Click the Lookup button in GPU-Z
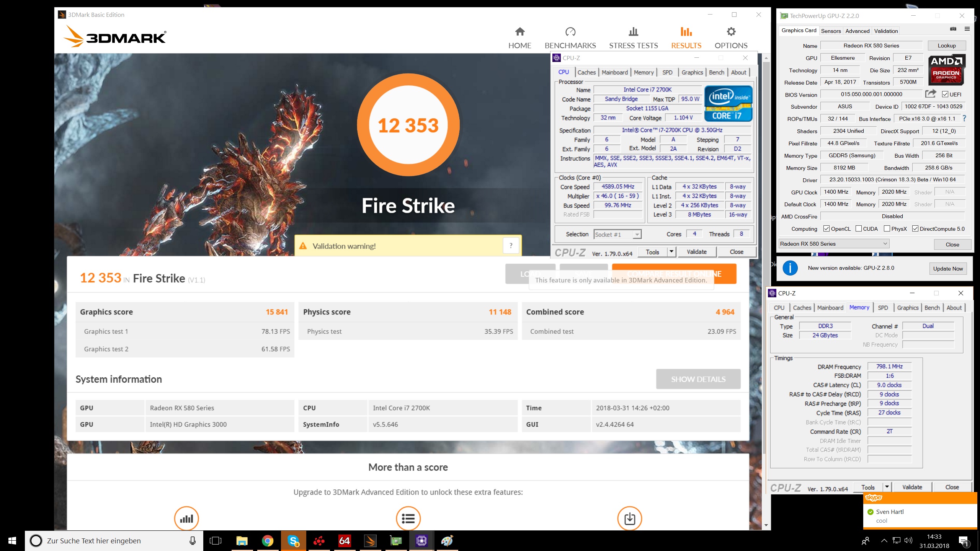This screenshot has height=551, width=980. coord(947,46)
